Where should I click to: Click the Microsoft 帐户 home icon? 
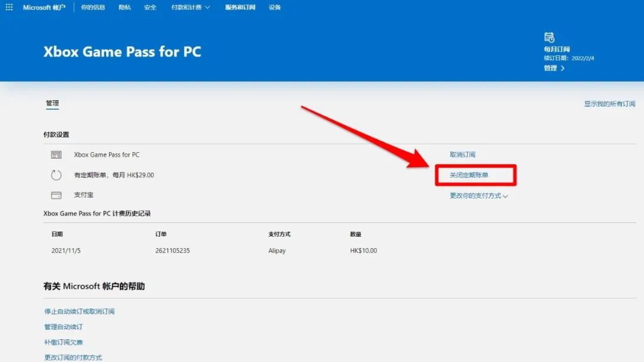pyautogui.click(x=44, y=7)
